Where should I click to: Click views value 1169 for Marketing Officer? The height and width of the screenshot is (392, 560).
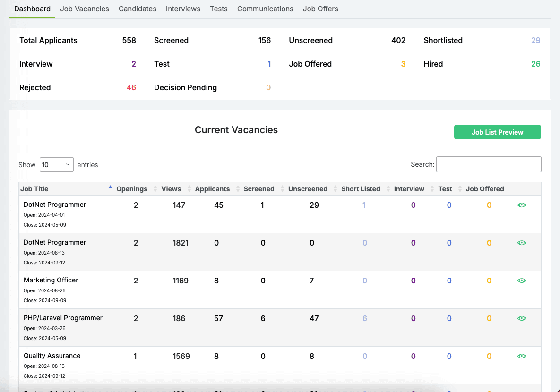(x=181, y=281)
